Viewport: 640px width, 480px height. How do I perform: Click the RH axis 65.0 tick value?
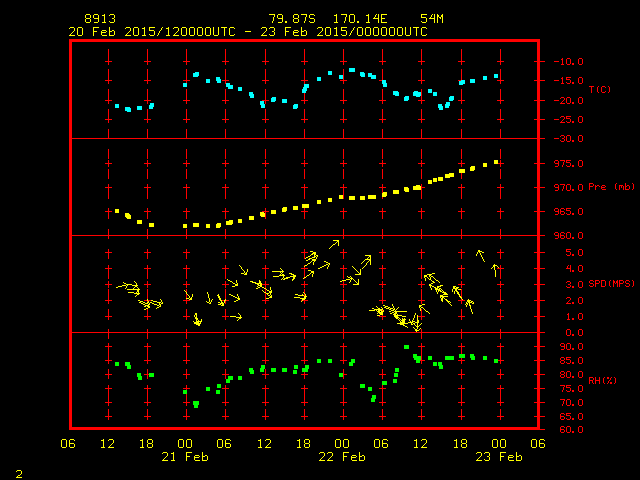571,417
